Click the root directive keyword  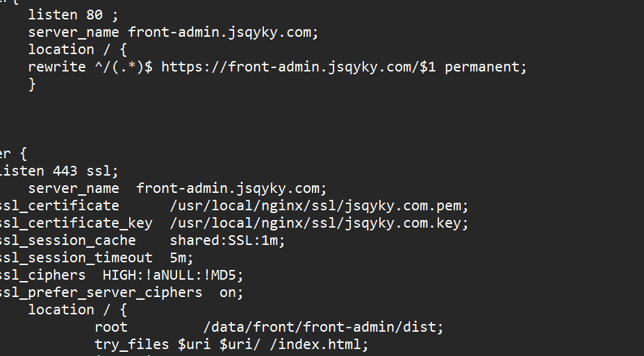click(111, 327)
